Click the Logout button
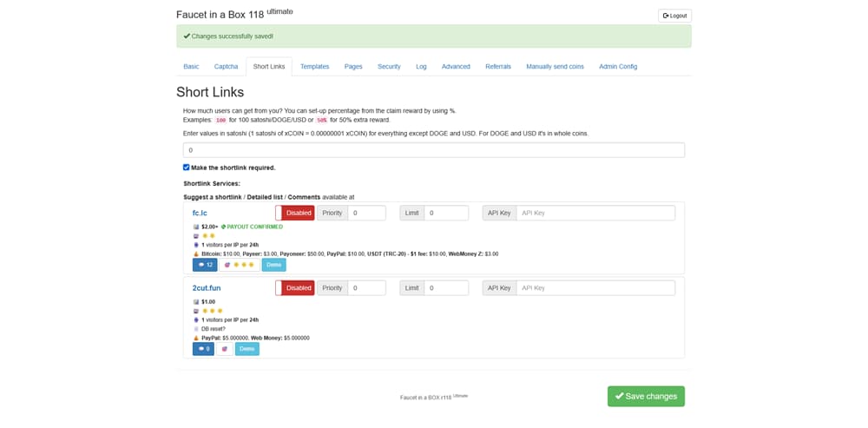The width and height of the screenshot is (868, 428). point(674,16)
